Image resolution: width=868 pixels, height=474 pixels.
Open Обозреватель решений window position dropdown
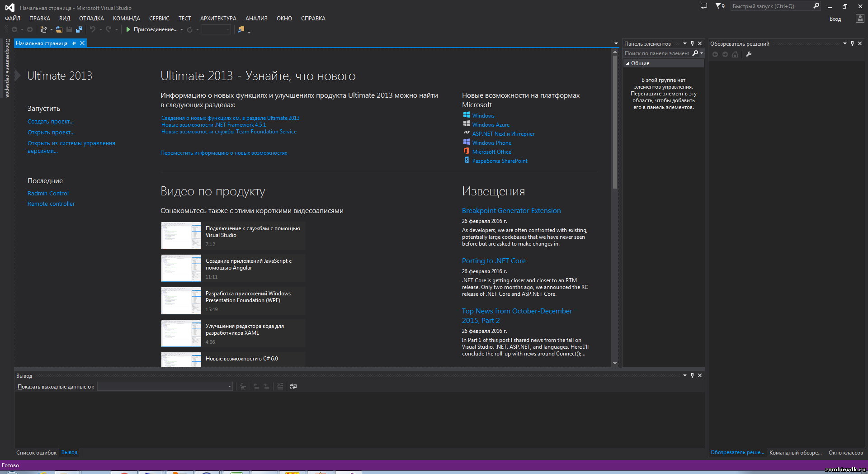(844, 43)
